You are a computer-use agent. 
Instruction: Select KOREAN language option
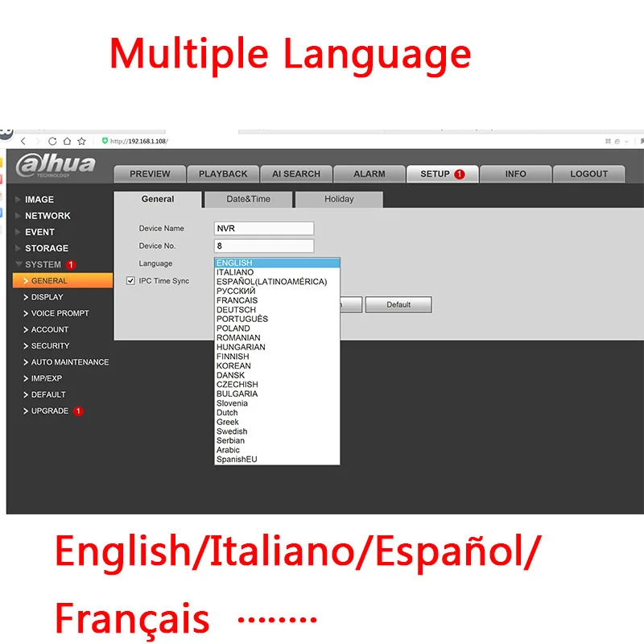(x=277, y=366)
